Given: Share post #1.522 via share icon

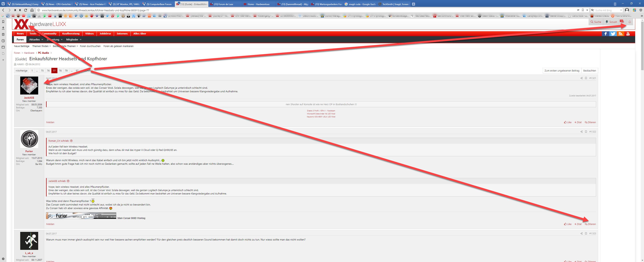Looking at the screenshot, I should (581, 132).
